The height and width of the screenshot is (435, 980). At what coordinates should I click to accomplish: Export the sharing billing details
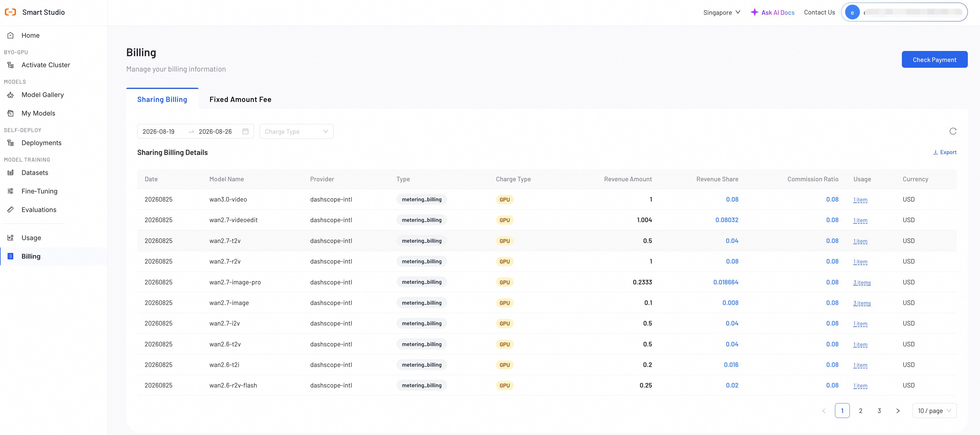(945, 152)
